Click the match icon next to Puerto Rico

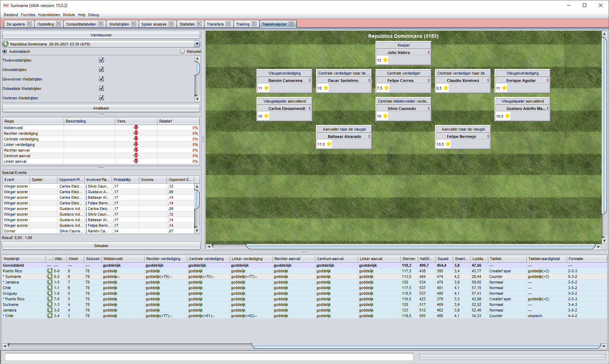coord(49,271)
